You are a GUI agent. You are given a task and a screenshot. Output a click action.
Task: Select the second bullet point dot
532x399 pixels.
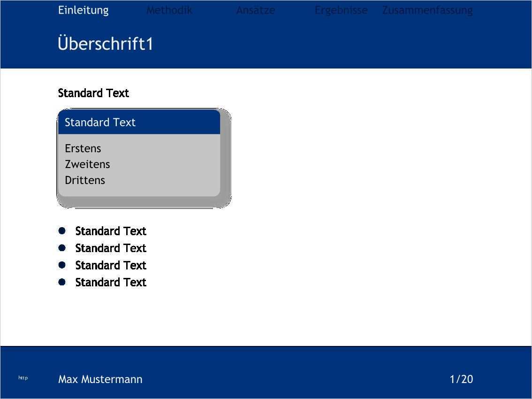(x=62, y=248)
